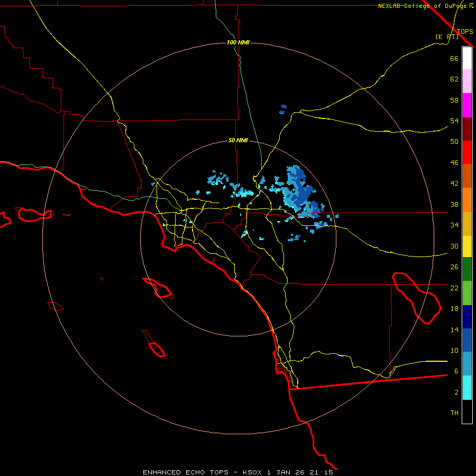Click the white swatch at the legend top
476x476 pixels.
pyautogui.click(x=467, y=58)
